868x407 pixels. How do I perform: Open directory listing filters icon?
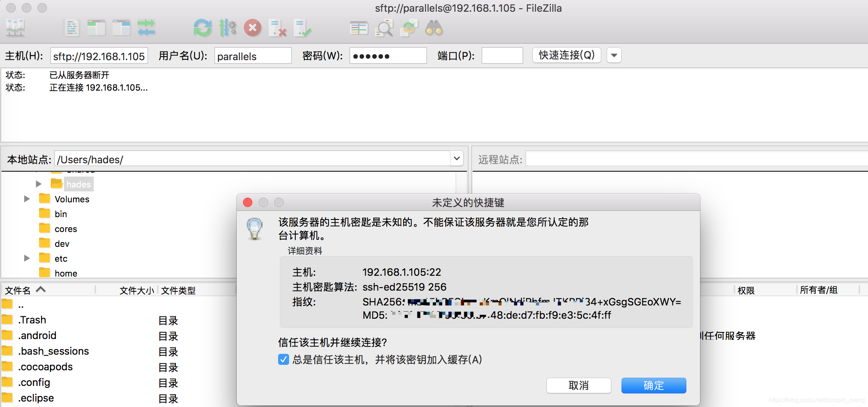coord(359,28)
